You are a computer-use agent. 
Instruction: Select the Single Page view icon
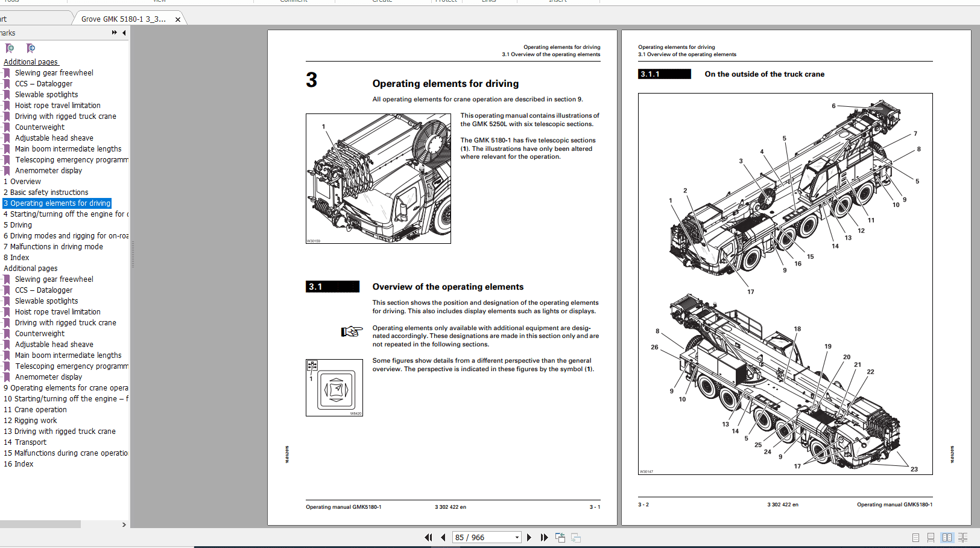915,537
